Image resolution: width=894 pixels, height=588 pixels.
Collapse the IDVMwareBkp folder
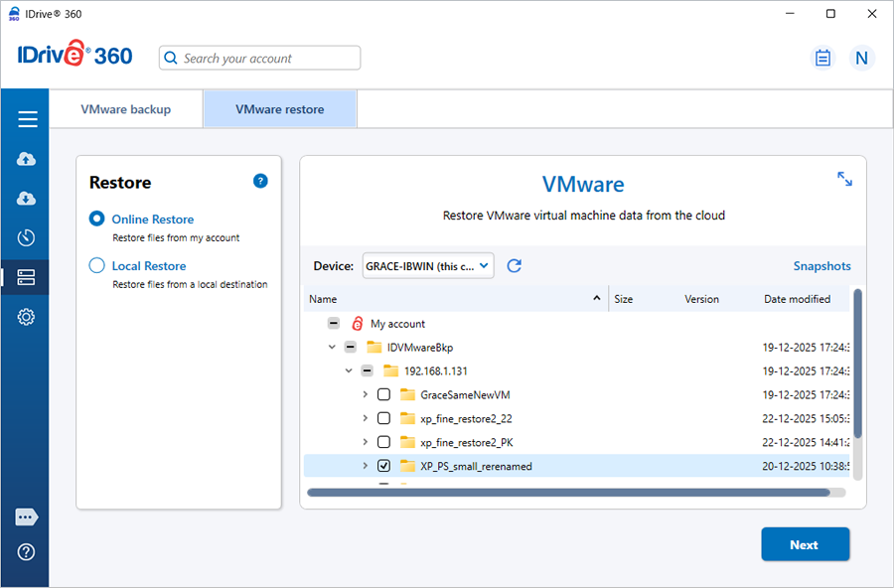point(332,347)
